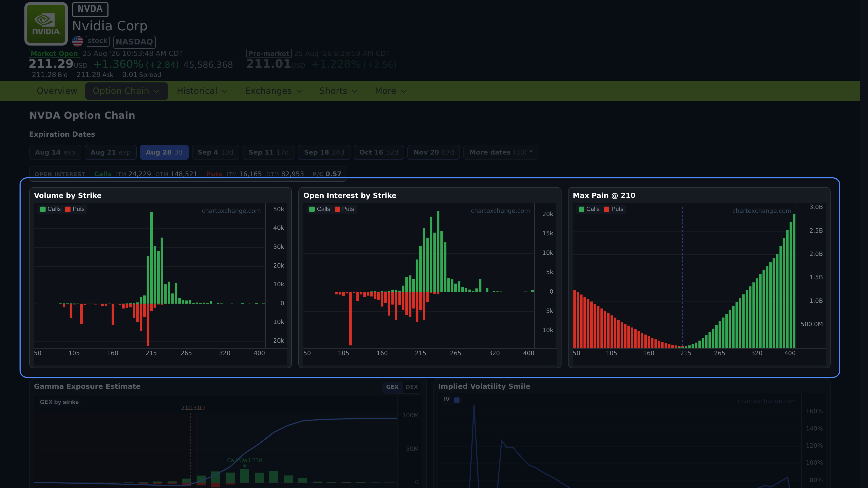Select the Sep 11 17d expiration
The width and height of the screenshot is (868, 488).
pos(269,152)
